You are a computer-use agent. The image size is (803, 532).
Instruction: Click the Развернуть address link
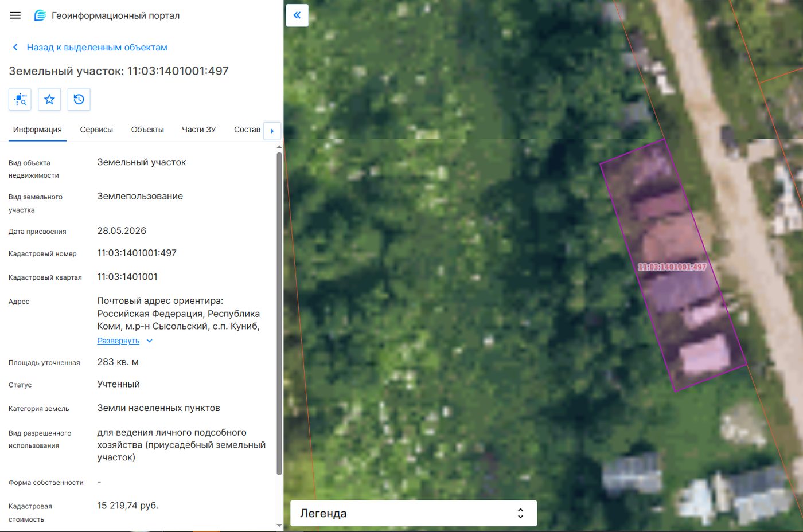(x=118, y=341)
